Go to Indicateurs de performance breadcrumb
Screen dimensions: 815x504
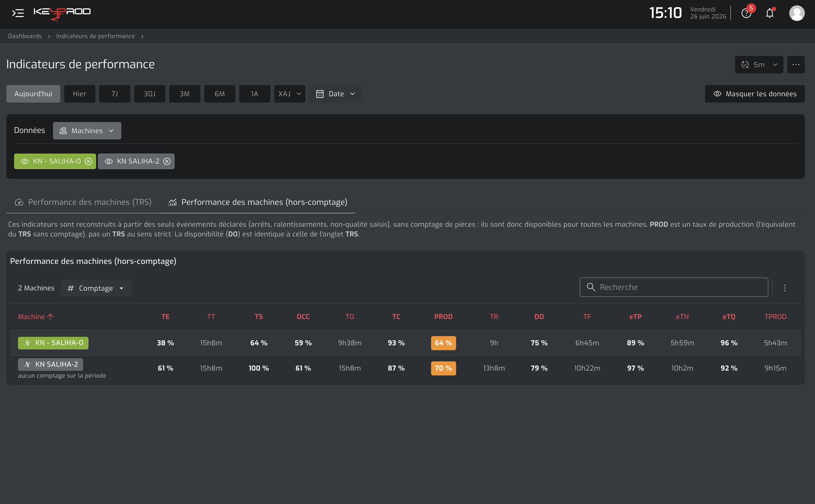(x=96, y=36)
